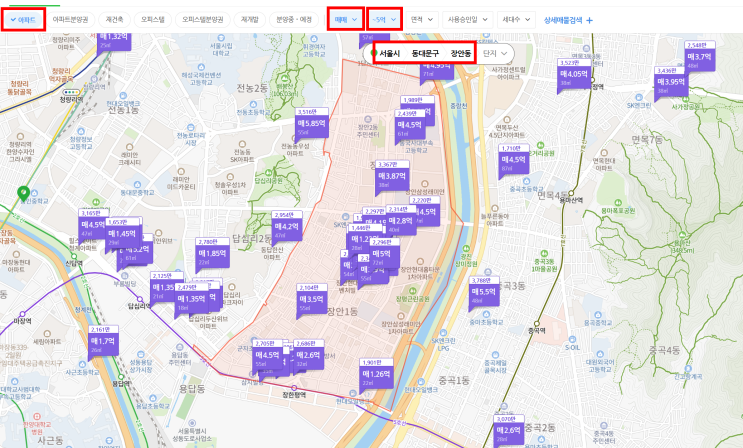Click the 청량리역 station label
743x448 pixels.
point(72,99)
